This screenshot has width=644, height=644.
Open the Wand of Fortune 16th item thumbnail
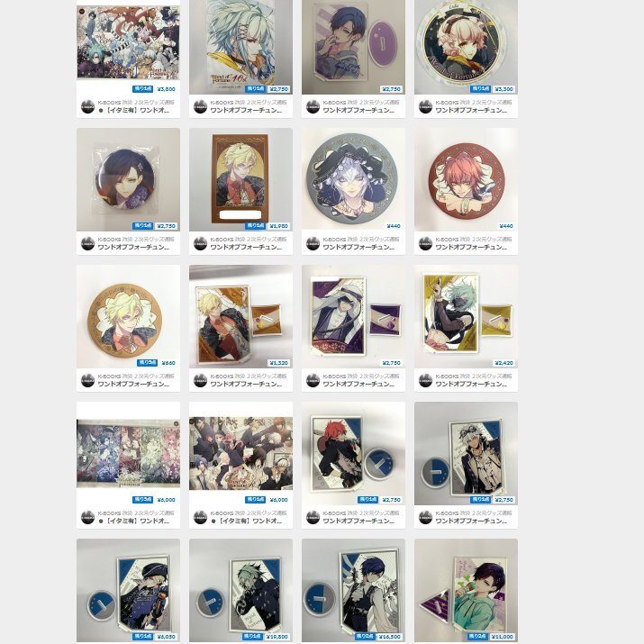point(241,47)
